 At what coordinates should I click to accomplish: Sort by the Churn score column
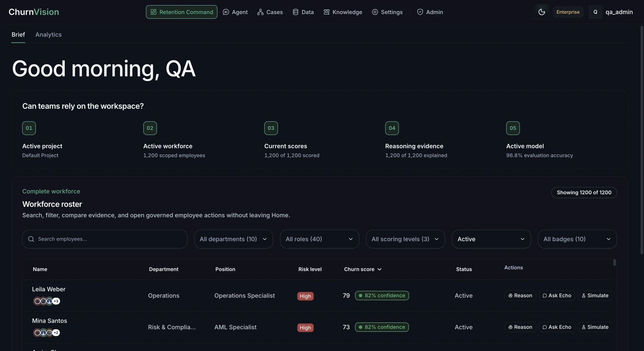pos(363,269)
